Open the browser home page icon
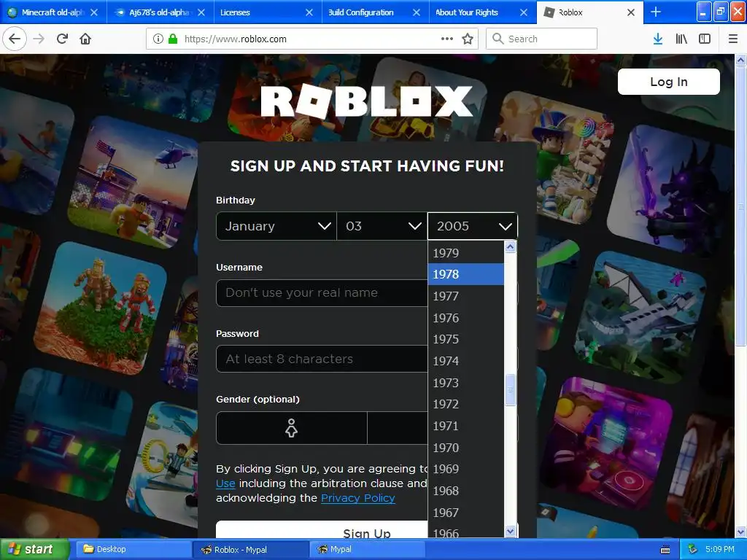This screenshot has width=747, height=560. pyautogui.click(x=85, y=39)
